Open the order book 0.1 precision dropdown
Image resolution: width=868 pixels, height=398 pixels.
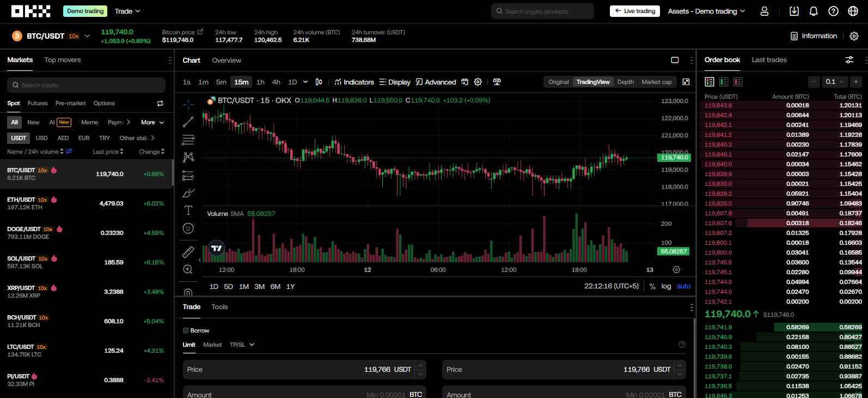[x=834, y=82]
